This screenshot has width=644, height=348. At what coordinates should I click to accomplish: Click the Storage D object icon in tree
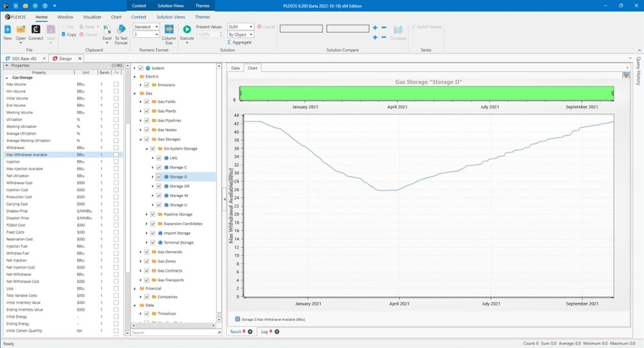pyautogui.click(x=166, y=177)
